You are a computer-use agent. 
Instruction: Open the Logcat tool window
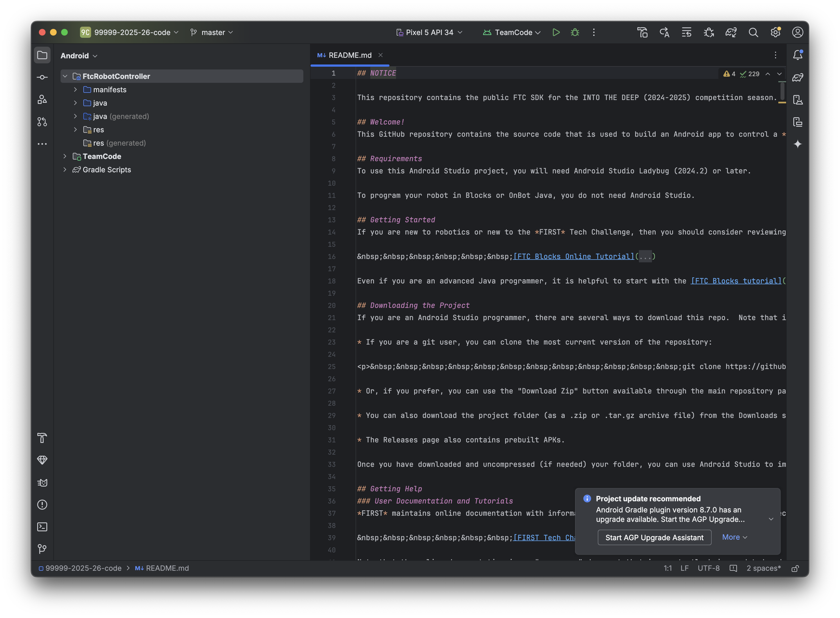click(42, 483)
